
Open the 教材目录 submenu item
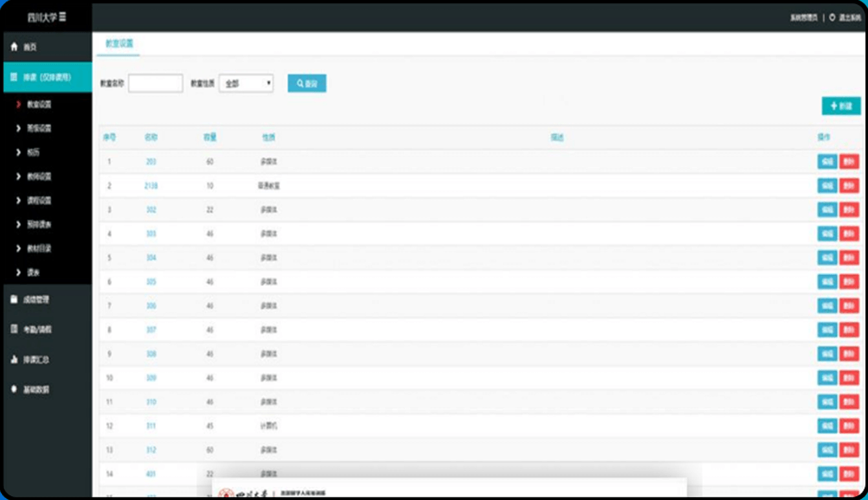tap(39, 248)
